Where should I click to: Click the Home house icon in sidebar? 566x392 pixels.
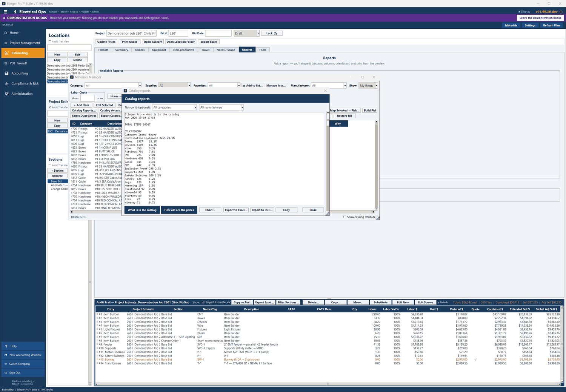click(x=6, y=33)
